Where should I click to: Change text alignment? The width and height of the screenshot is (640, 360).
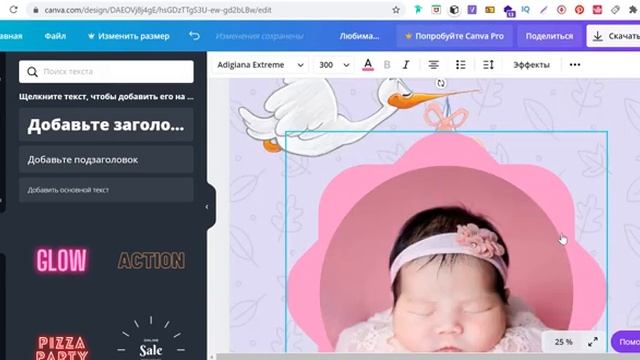433,65
